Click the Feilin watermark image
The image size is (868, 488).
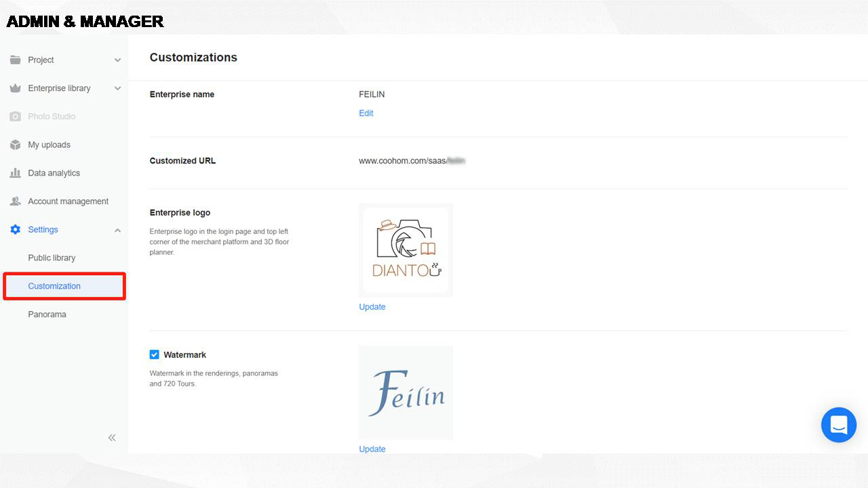coord(406,392)
